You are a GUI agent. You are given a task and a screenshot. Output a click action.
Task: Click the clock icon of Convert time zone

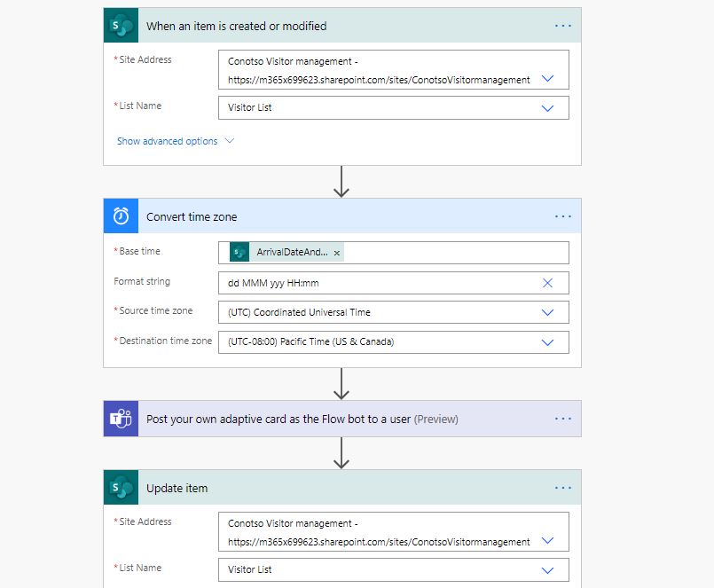[121, 216]
